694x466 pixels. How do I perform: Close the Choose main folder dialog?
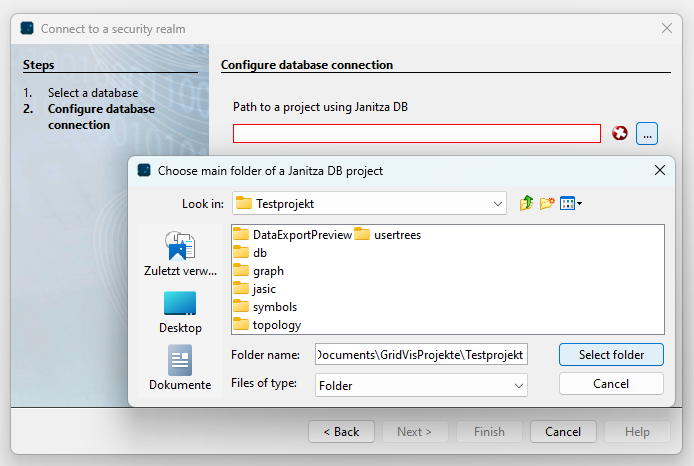(x=659, y=171)
